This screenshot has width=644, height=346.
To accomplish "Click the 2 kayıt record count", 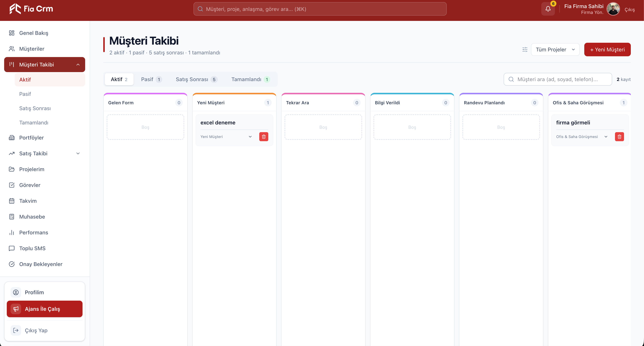I will tap(623, 79).
